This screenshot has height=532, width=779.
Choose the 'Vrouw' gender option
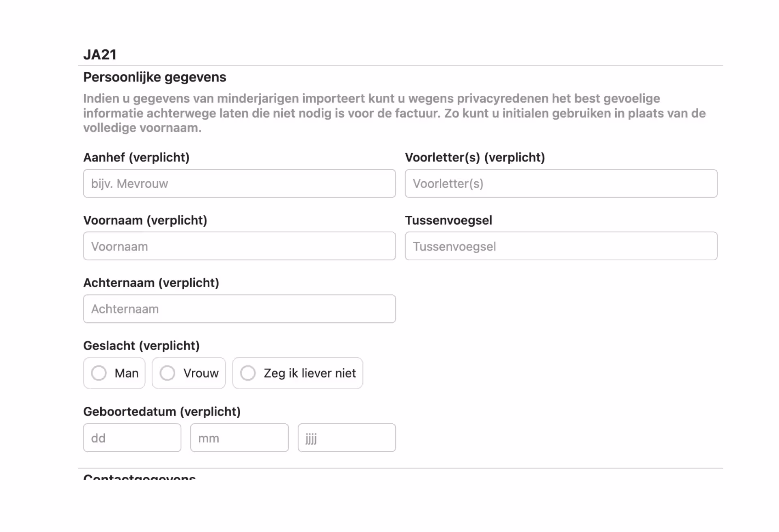tap(168, 373)
